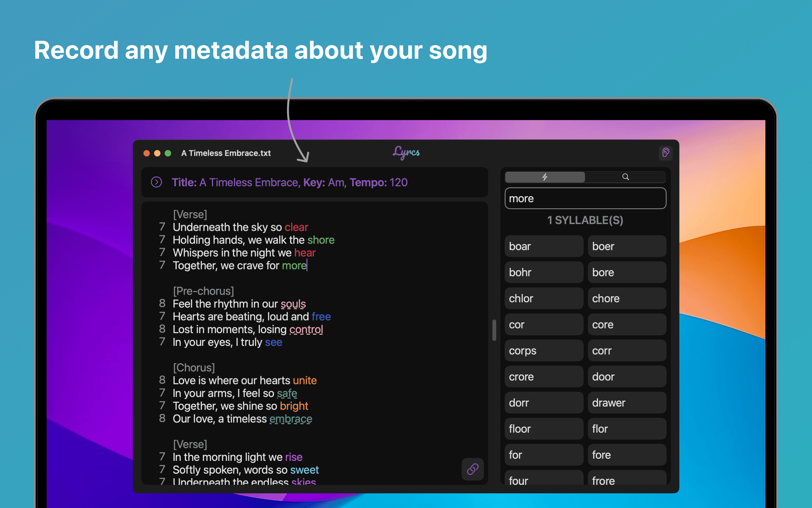Click the '[Pre-chorus]' section label
The width and height of the screenshot is (812, 508).
point(203,291)
